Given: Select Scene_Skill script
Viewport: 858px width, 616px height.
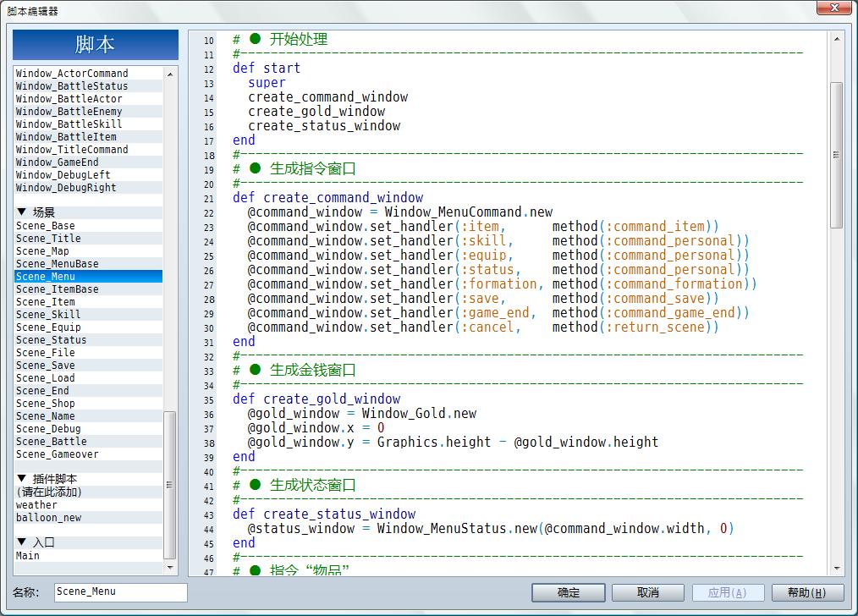Looking at the screenshot, I should point(88,315).
